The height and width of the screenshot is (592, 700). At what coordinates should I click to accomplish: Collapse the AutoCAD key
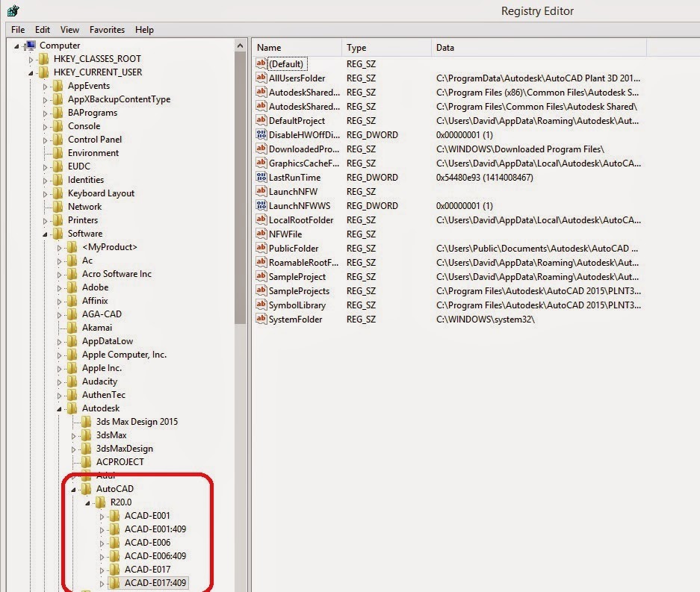74,490
